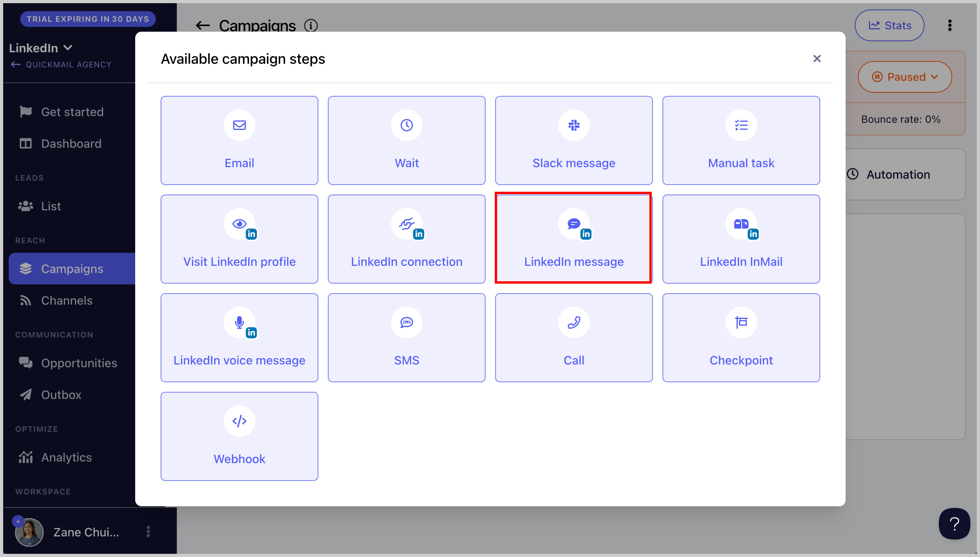
Task: Open the Paused status dropdown
Action: (905, 77)
